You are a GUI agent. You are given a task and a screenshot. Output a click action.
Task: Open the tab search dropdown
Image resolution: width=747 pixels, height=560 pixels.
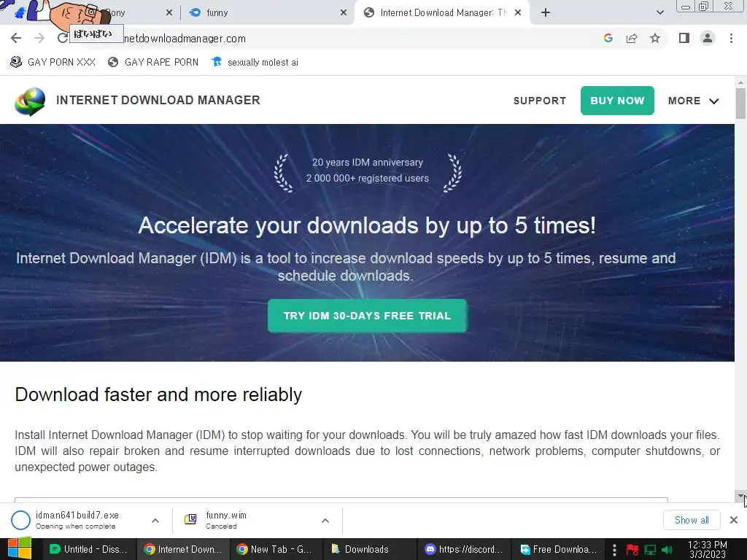(659, 13)
